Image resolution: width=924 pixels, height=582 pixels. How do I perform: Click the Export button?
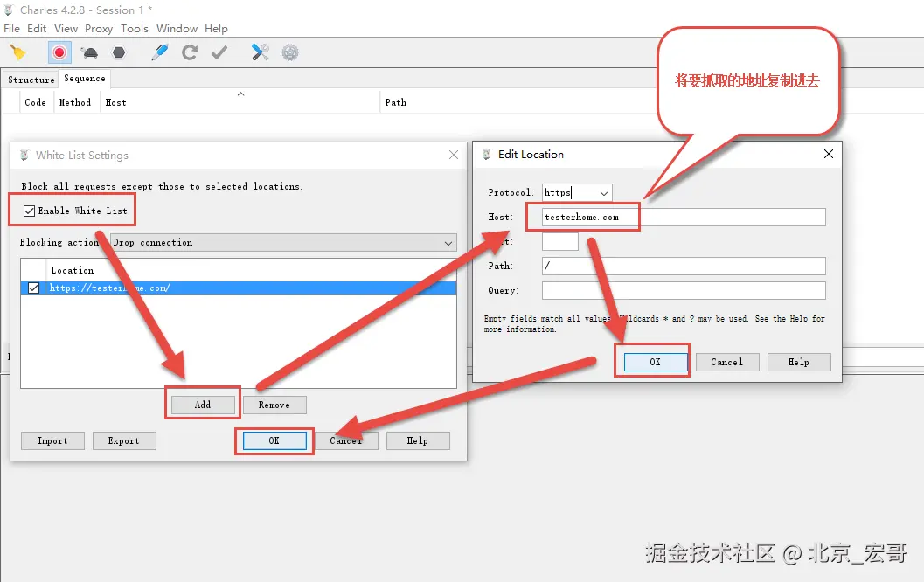124,440
